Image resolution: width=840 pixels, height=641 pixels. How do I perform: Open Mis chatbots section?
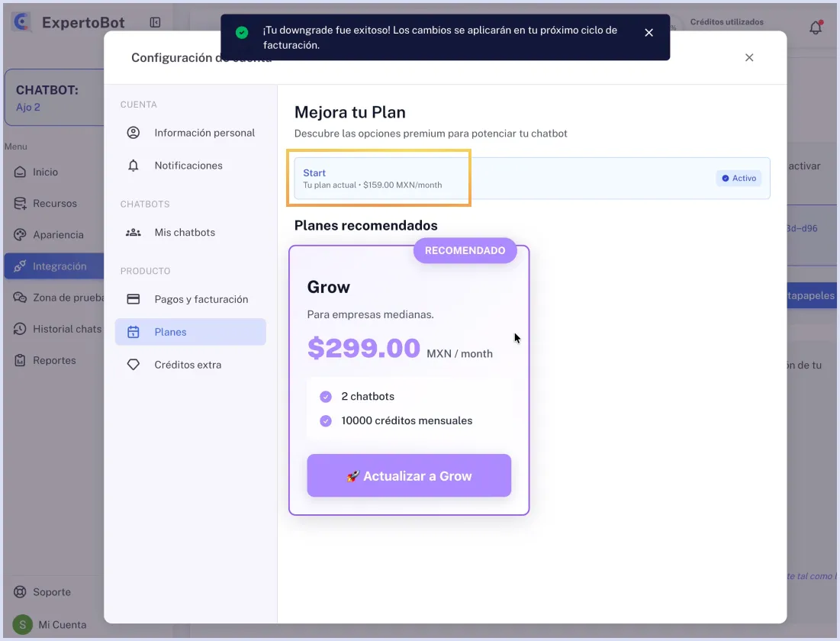coord(190,233)
